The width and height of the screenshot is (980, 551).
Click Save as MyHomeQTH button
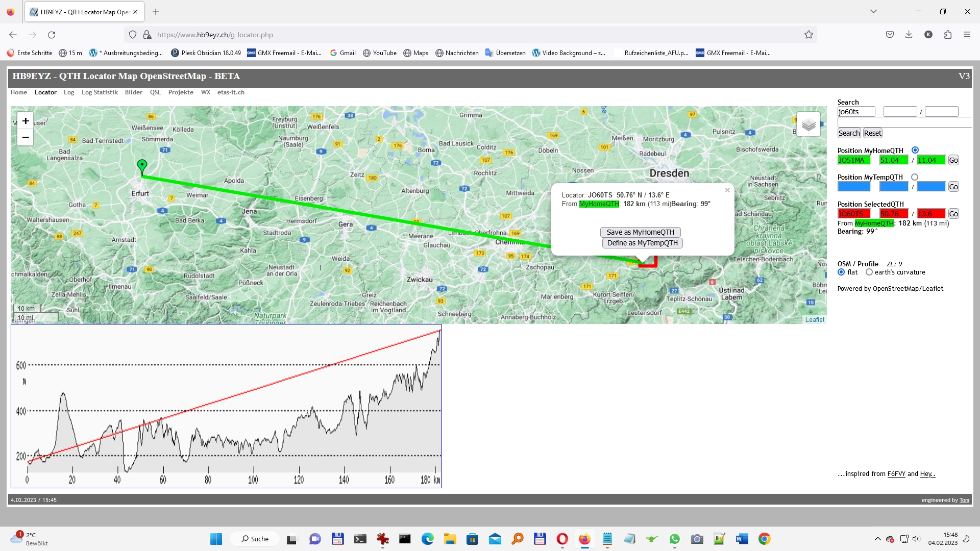[x=640, y=232]
